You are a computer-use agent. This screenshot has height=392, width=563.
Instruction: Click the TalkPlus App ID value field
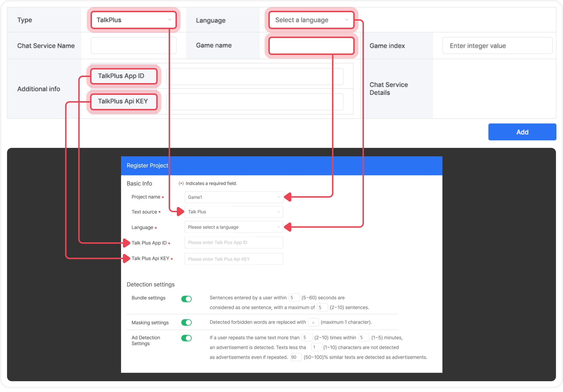(255, 77)
